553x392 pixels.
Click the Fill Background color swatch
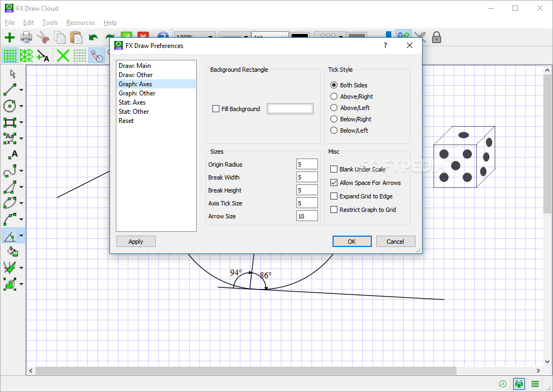(290, 109)
